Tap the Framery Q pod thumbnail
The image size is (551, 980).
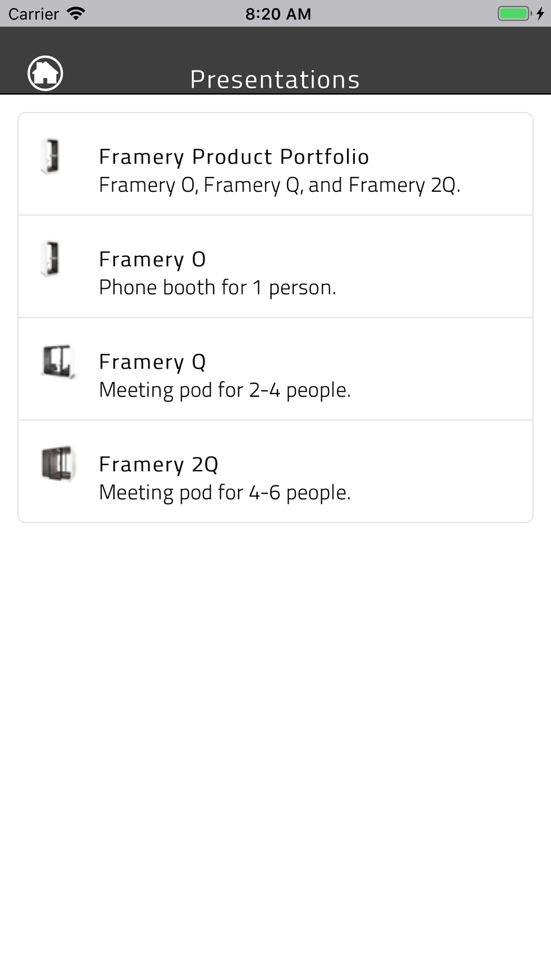58,362
